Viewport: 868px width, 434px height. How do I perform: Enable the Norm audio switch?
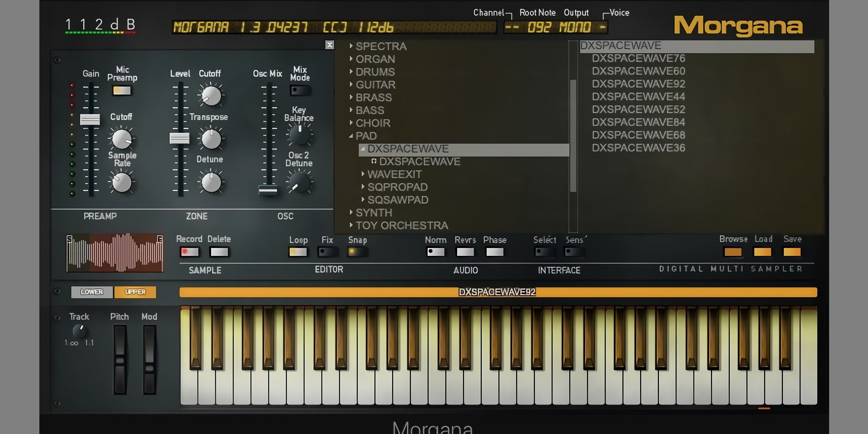[x=435, y=252]
